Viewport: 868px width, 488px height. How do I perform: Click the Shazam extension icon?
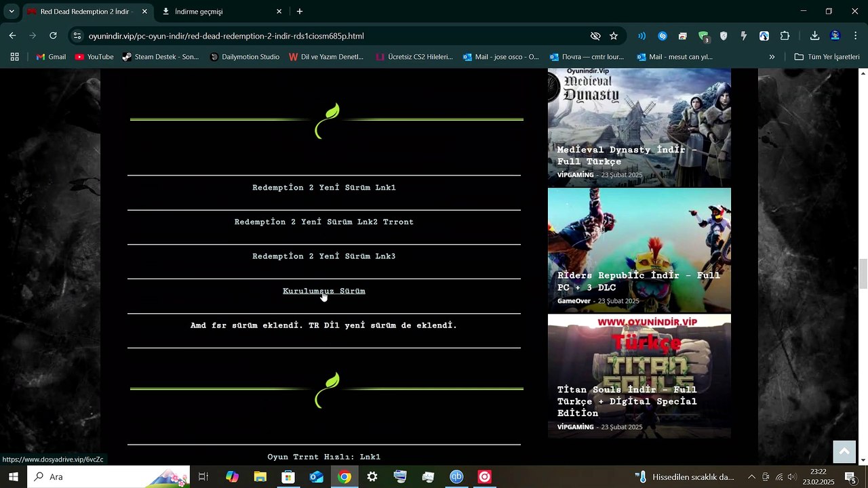coord(663,36)
